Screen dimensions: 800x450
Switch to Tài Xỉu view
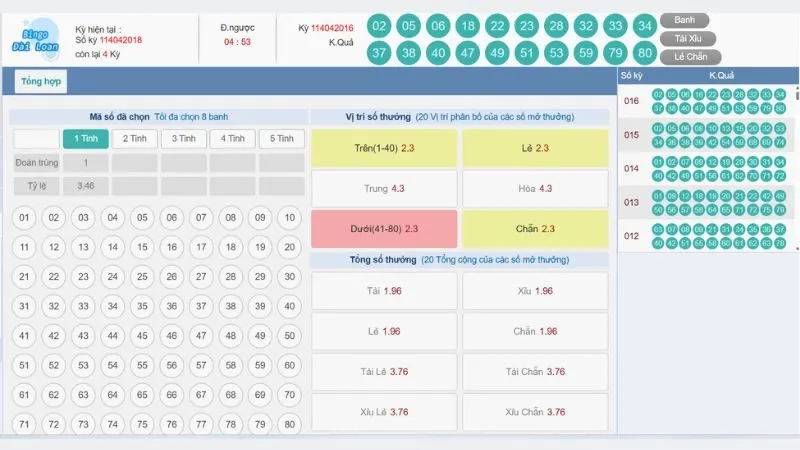point(690,38)
